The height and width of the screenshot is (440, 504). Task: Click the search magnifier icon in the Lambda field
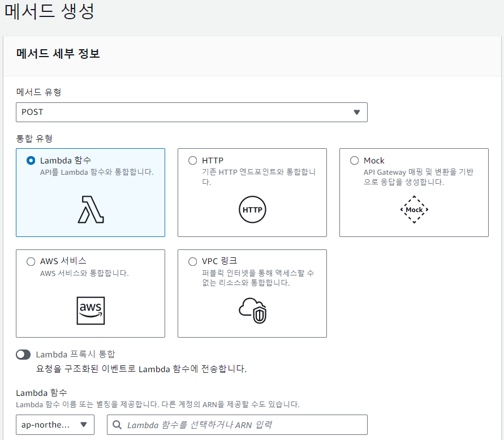click(117, 425)
